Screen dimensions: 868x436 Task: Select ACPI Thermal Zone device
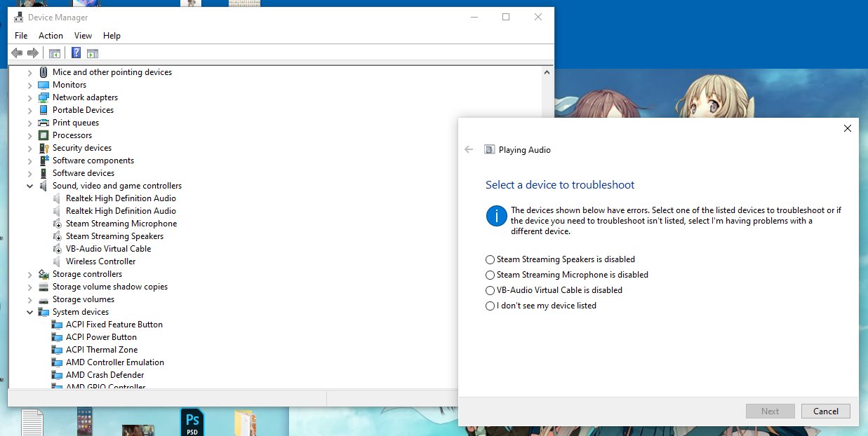[x=102, y=350]
